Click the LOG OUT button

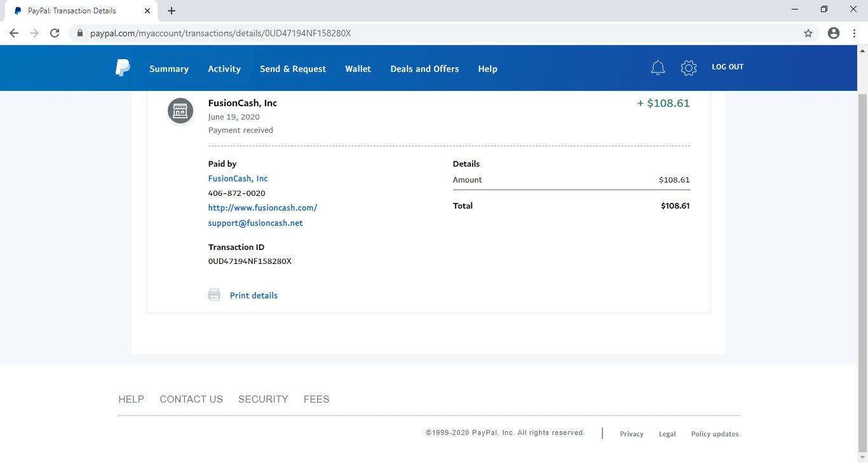click(x=728, y=67)
